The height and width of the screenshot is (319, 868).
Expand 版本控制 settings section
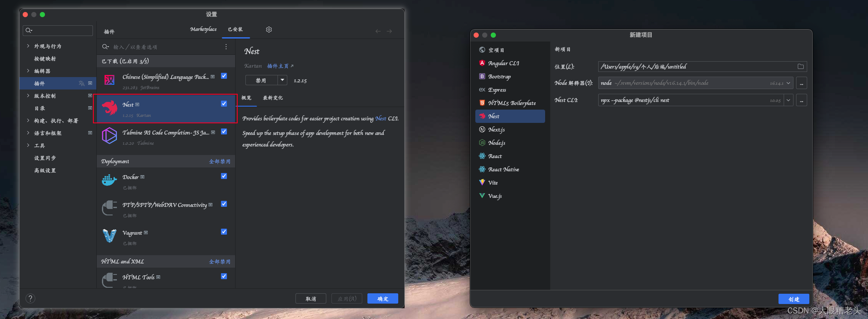(28, 95)
